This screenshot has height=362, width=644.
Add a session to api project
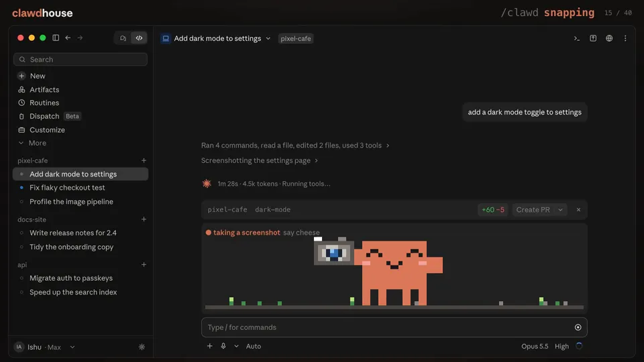(144, 265)
